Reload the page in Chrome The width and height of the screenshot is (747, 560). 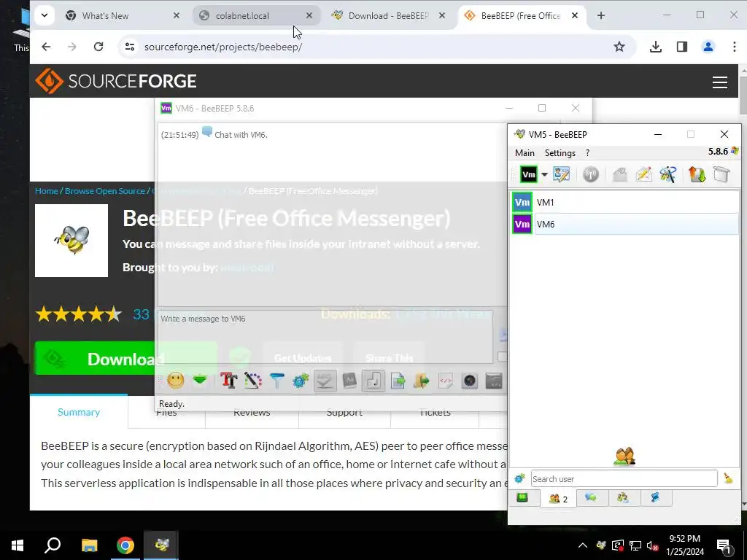[x=98, y=47]
